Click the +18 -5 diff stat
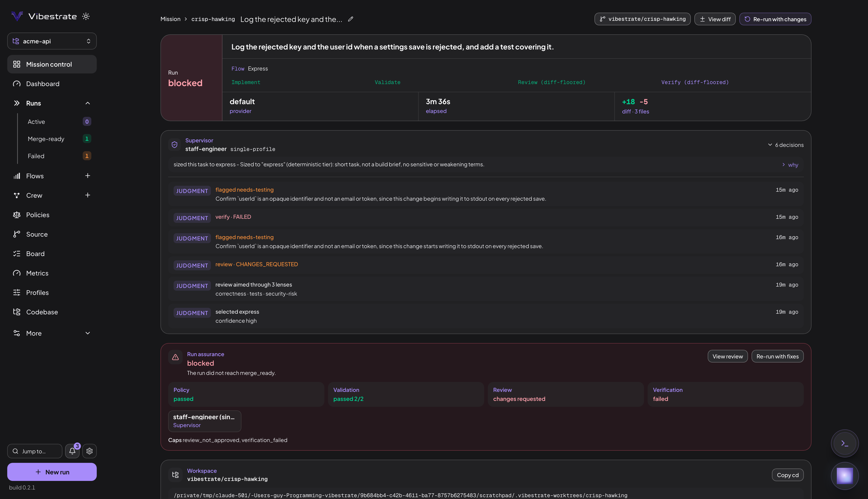Viewport: 868px width, 499px height. pos(635,102)
